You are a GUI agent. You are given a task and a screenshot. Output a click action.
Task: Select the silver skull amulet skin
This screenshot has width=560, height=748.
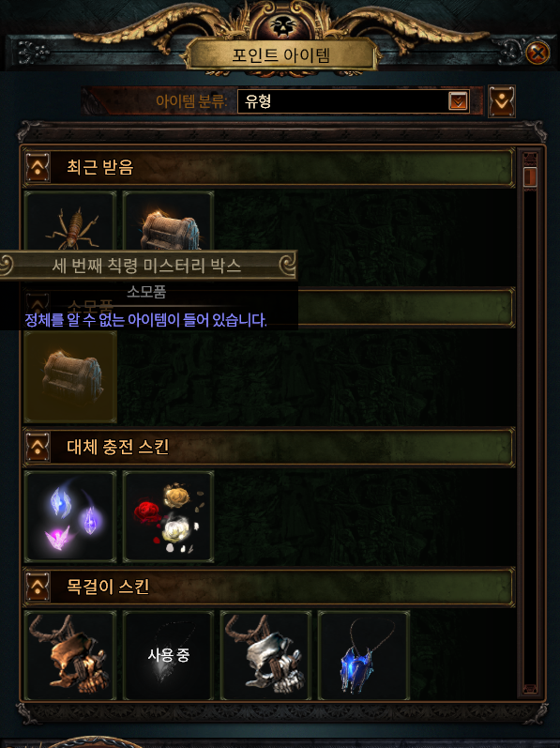pyautogui.click(x=266, y=655)
